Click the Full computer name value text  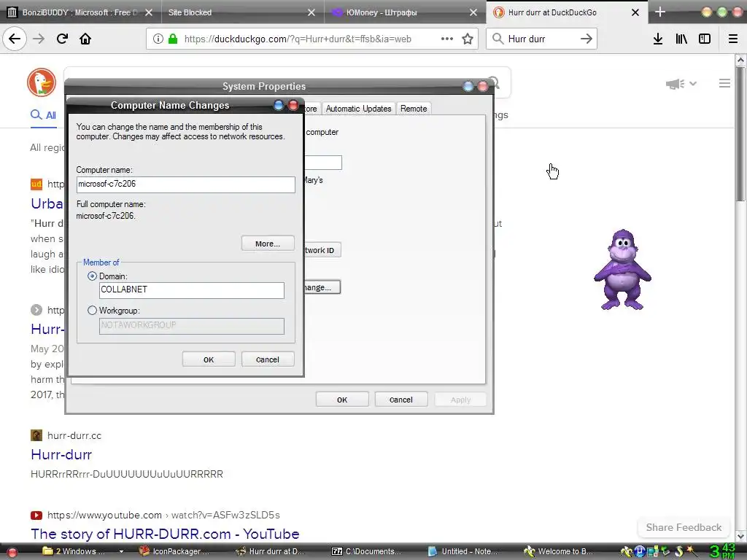pyautogui.click(x=106, y=216)
